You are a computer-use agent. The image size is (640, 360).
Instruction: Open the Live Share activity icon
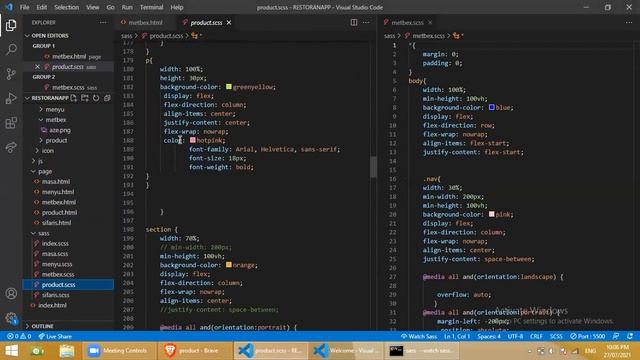click(x=11, y=147)
